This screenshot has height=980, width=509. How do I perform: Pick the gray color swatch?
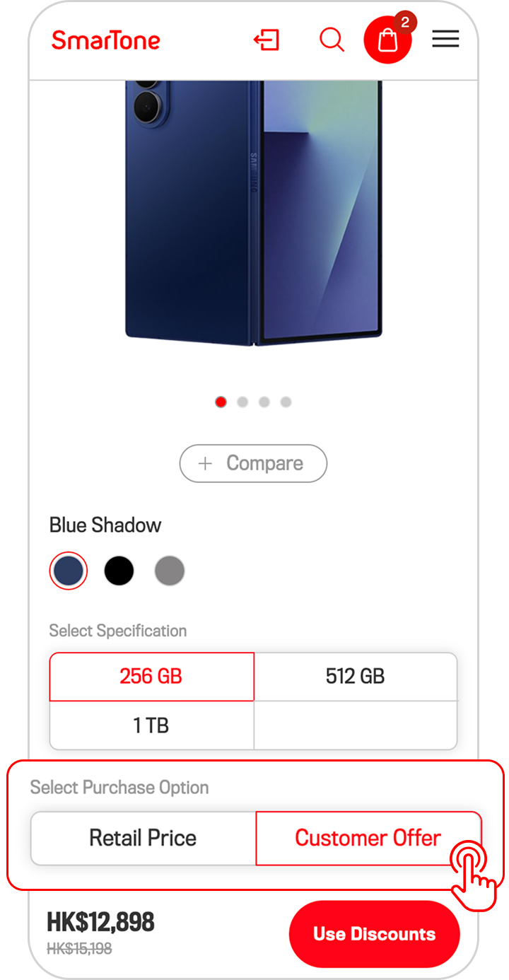tap(170, 571)
